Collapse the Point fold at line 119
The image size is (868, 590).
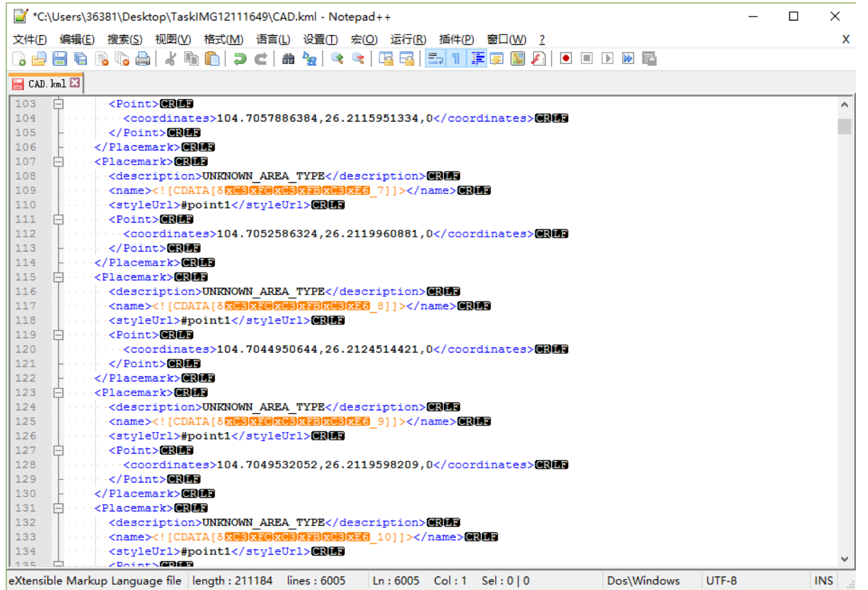[58, 335]
